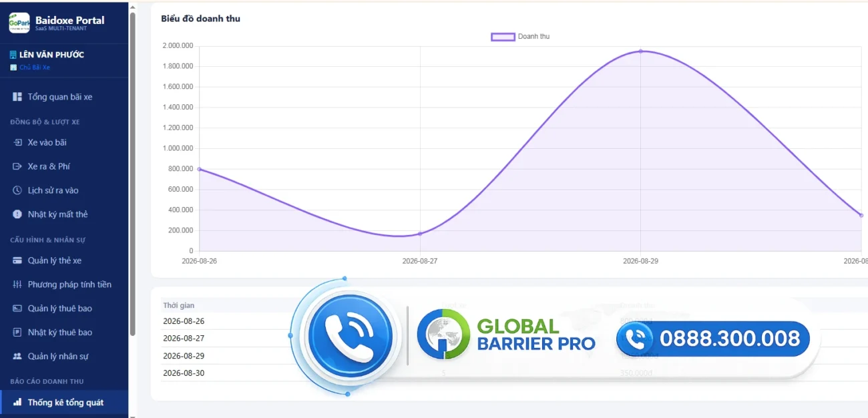Click the Biểu đồ doanh thu heading
868x418 pixels.
pyautogui.click(x=200, y=19)
